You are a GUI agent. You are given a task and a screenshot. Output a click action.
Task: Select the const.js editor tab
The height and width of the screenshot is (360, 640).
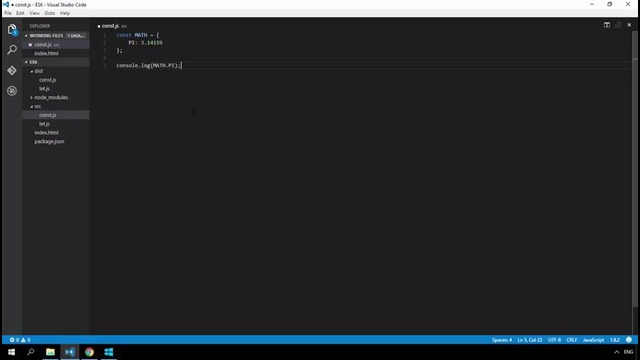112,26
